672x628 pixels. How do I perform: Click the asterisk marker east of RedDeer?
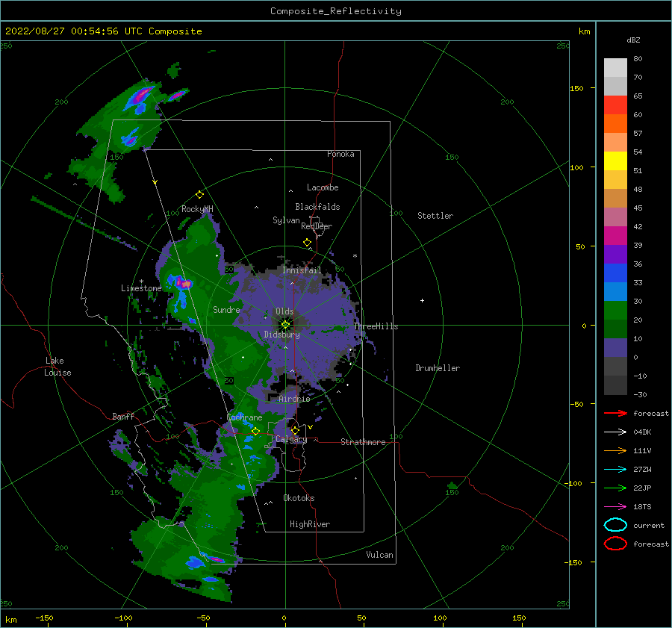(x=355, y=256)
